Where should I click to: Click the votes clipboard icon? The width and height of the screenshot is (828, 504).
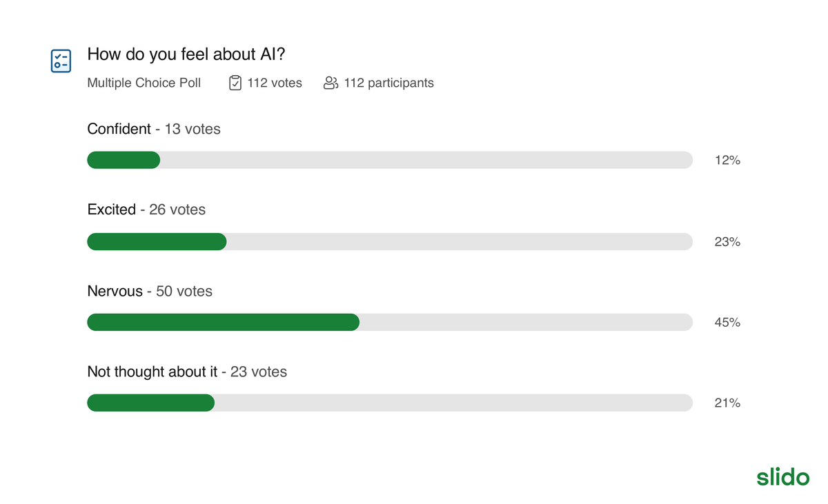click(x=235, y=83)
